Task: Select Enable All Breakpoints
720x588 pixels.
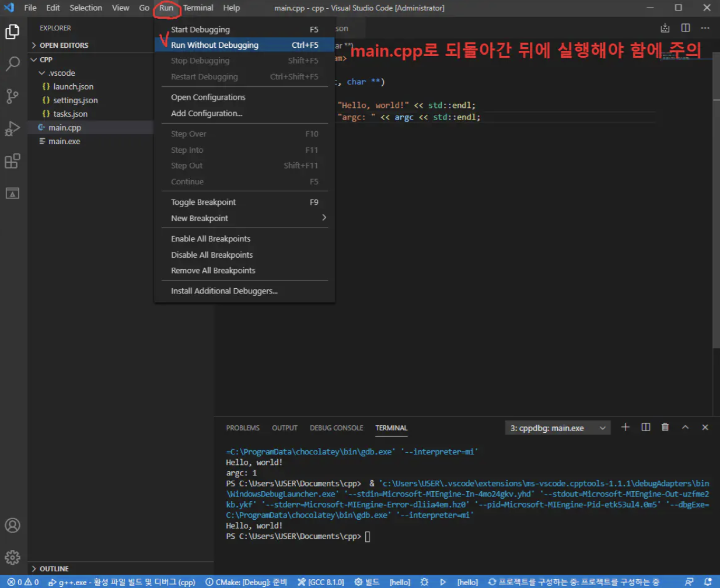Action: (244, 239)
